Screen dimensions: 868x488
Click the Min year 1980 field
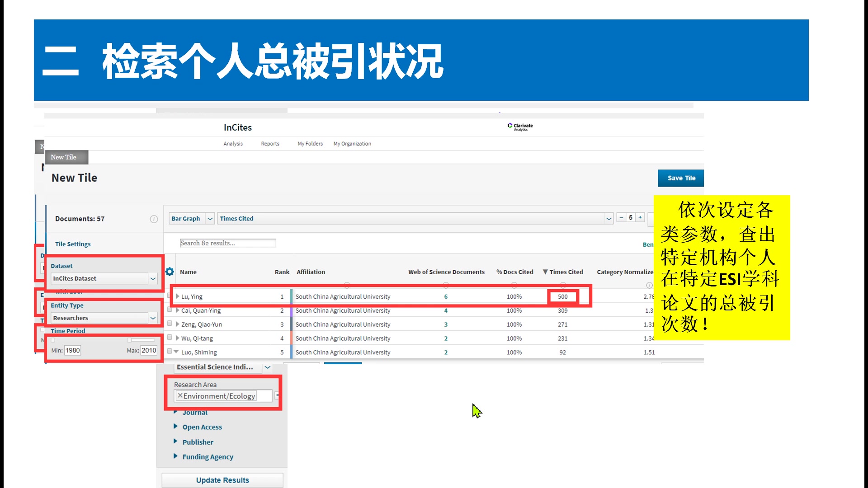[x=72, y=350]
